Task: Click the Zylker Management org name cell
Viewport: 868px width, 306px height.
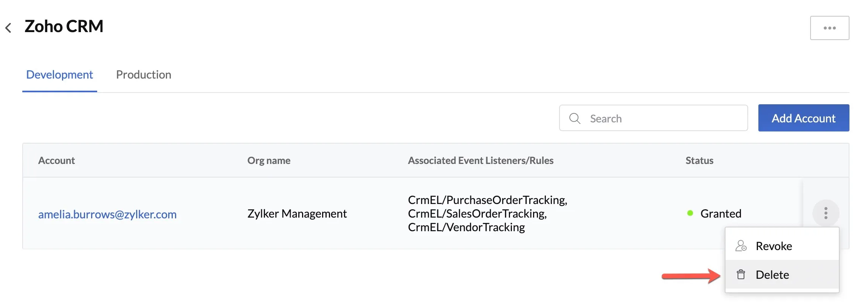Action: tap(297, 214)
